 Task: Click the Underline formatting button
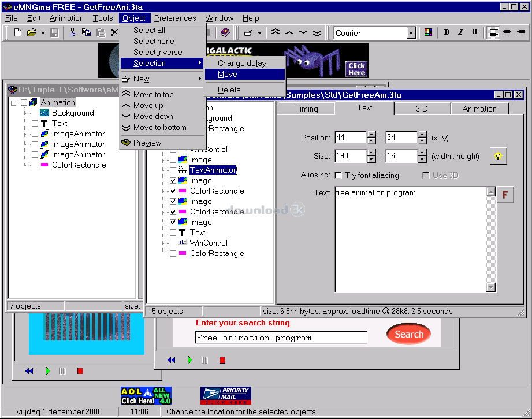tap(474, 33)
